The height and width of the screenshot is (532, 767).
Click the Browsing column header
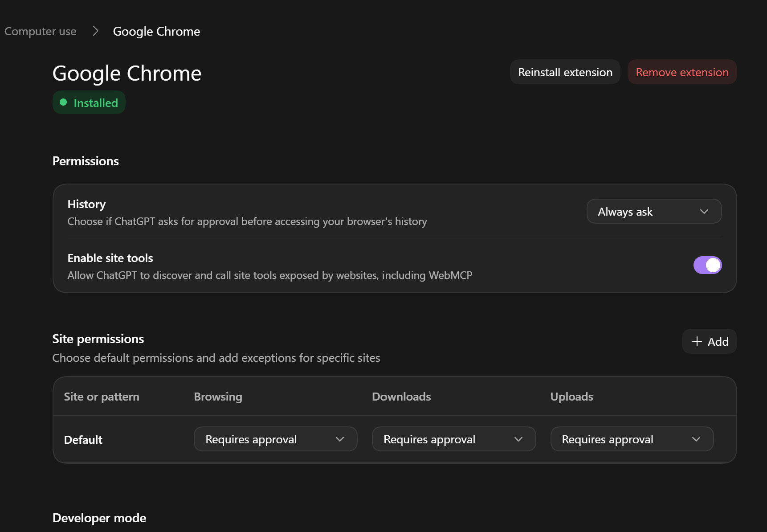[218, 397]
